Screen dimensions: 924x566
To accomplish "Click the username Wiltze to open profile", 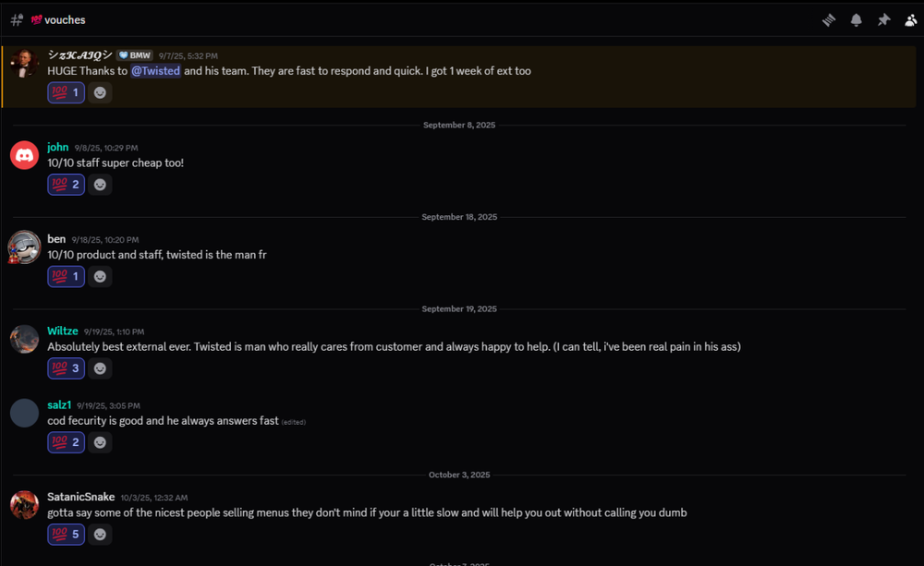I will coord(62,331).
